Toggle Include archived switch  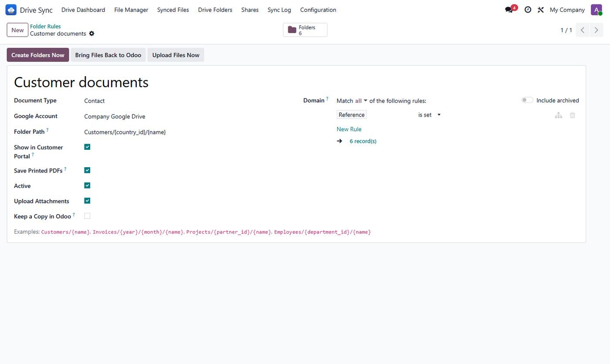527,100
